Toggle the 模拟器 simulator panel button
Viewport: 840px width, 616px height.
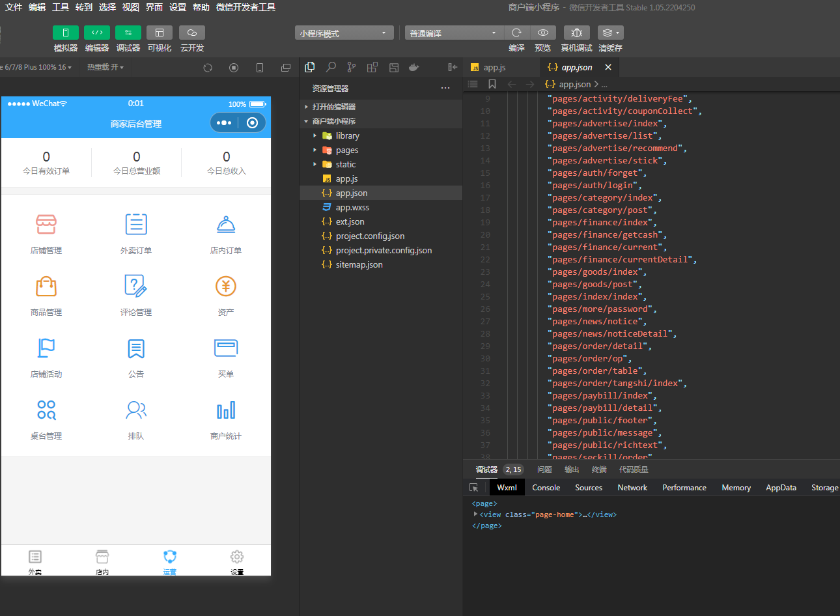(x=66, y=33)
